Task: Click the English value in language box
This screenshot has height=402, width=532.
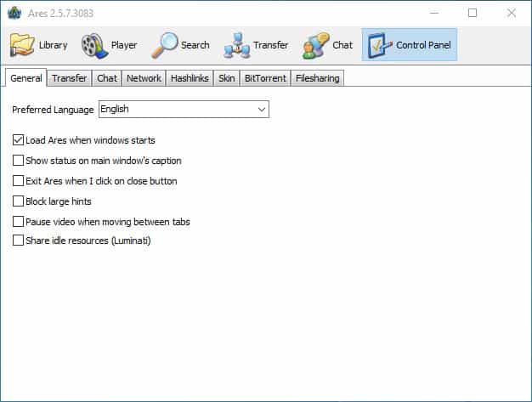Action: (115, 109)
